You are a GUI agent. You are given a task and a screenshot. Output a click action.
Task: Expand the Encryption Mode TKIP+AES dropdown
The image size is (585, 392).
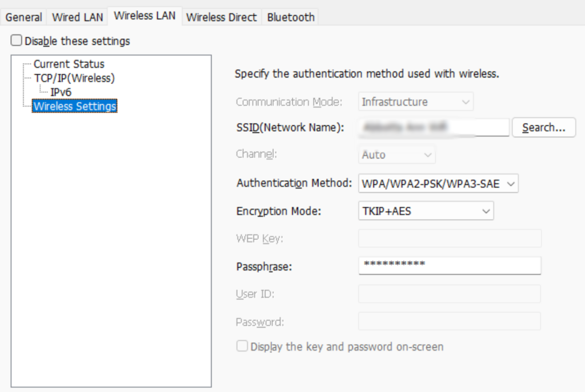point(426,211)
